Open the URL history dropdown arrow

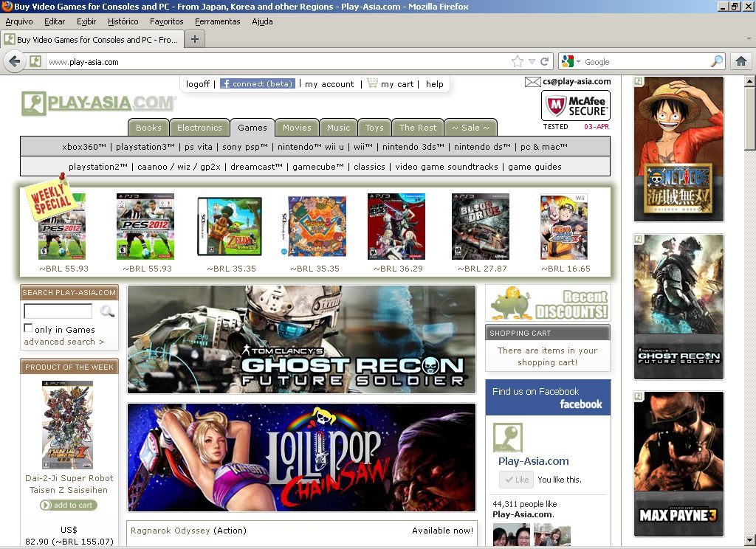click(532, 62)
